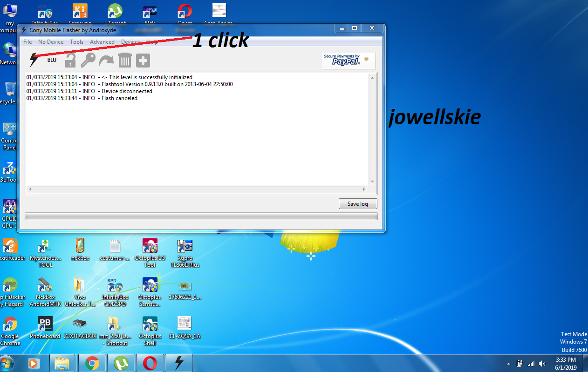Image resolution: width=588 pixels, height=372 pixels.
Task: Select the Xgpro TL866II Plus desktop icon
Action: pos(185,253)
